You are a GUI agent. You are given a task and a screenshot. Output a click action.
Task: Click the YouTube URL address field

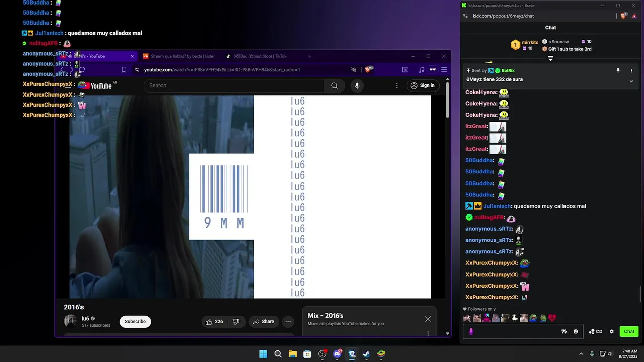[x=222, y=70]
